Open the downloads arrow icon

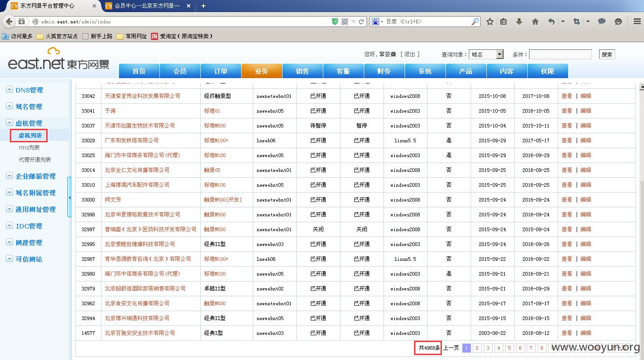pyautogui.click(x=519, y=22)
